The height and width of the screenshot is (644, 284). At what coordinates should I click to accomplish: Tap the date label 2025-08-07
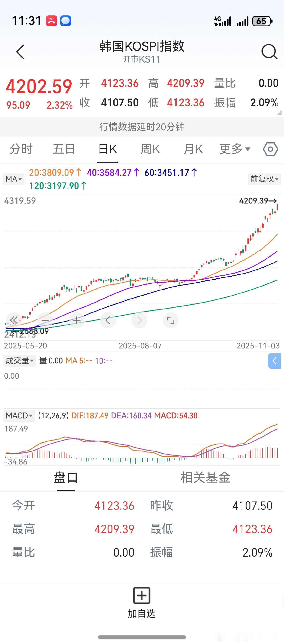[140, 346]
